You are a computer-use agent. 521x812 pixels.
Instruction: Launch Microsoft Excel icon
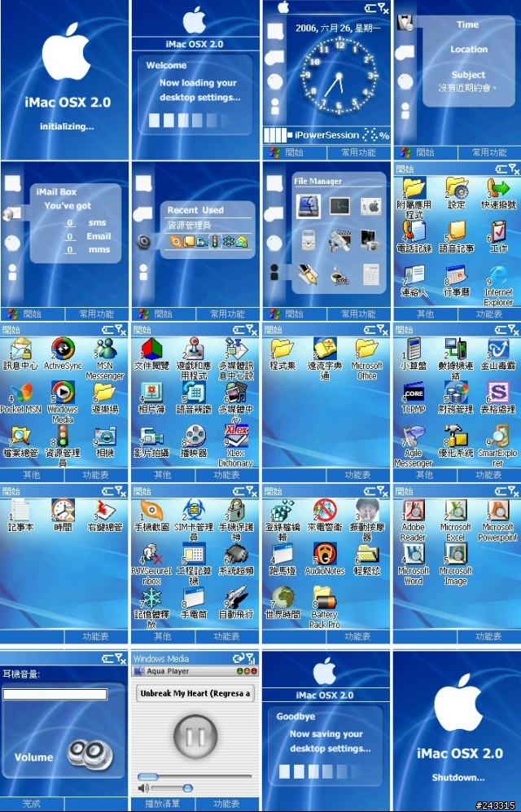pyautogui.click(x=457, y=511)
